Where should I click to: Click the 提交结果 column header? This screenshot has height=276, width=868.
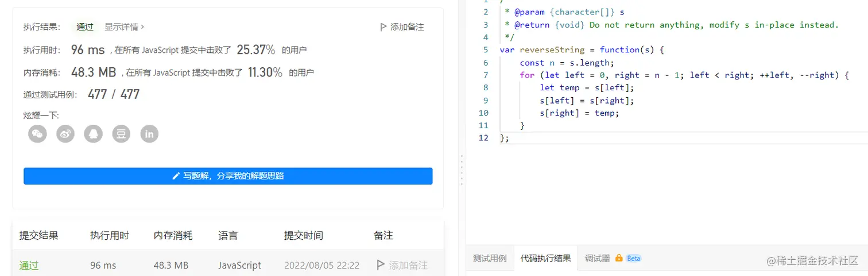tap(38, 235)
